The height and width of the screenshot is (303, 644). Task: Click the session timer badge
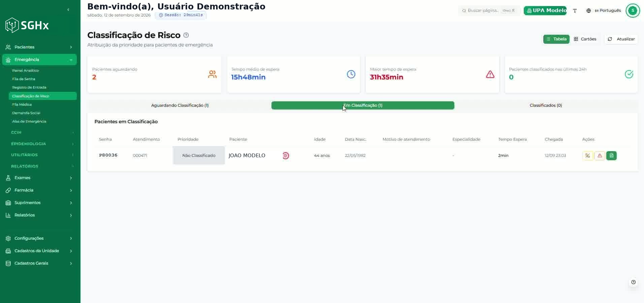pos(181,15)
